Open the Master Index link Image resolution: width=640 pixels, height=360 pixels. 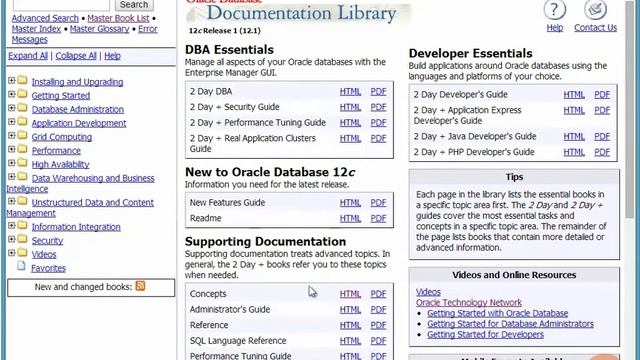36,29
